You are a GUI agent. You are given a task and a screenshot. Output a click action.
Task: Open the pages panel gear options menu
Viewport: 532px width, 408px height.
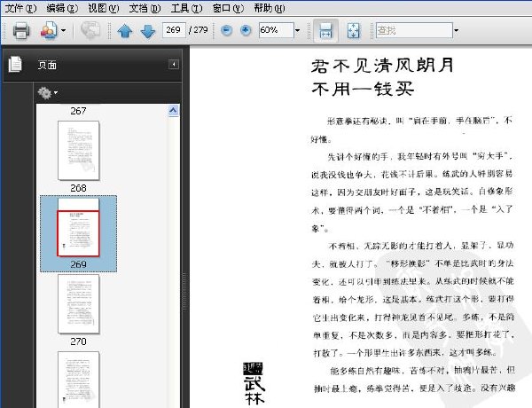pos(48,92)
